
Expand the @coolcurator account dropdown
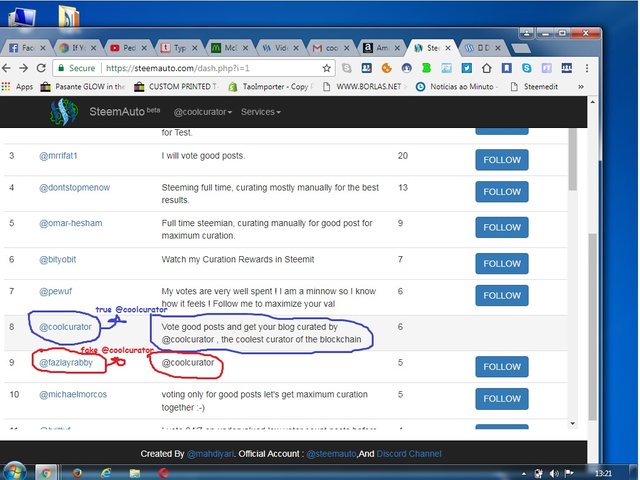(x=202, y=112)
